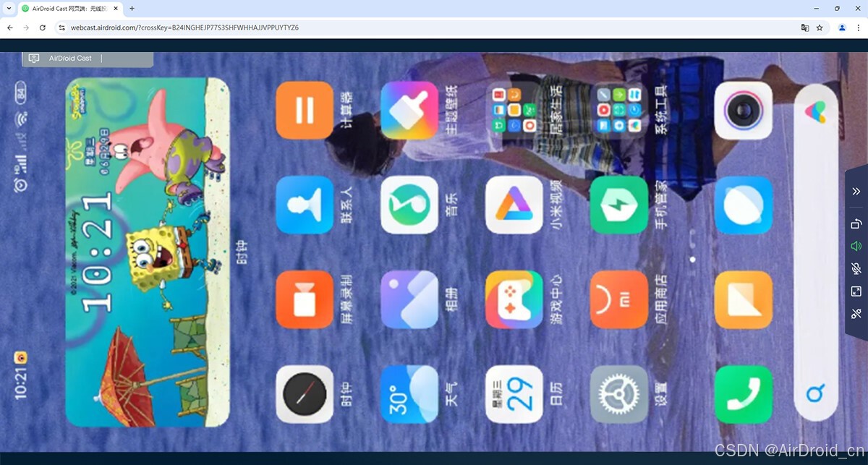Open the Chrome three-dot menu
This screenshot has width=868, height=465.
coord(859,27)
